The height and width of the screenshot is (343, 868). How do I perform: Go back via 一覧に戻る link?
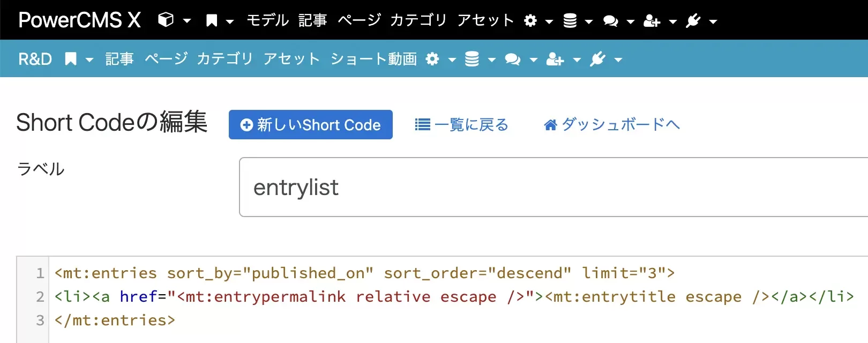click(462, 125)
